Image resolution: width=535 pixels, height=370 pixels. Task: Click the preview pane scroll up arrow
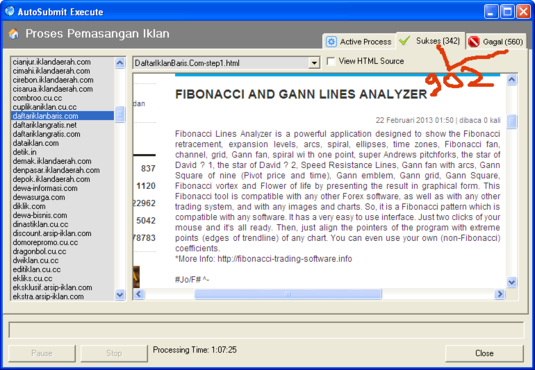(511, 80)
